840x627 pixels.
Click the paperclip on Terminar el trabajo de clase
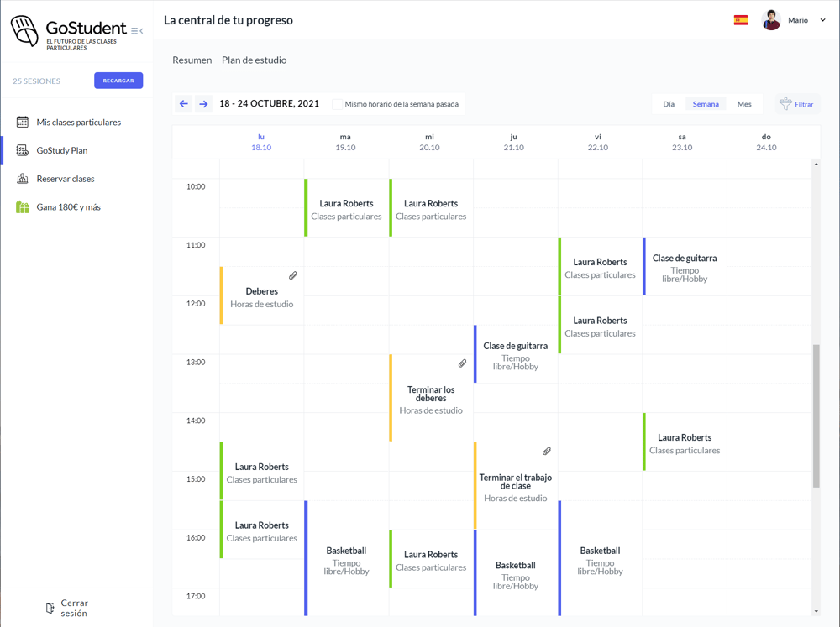tap(547, 451)
